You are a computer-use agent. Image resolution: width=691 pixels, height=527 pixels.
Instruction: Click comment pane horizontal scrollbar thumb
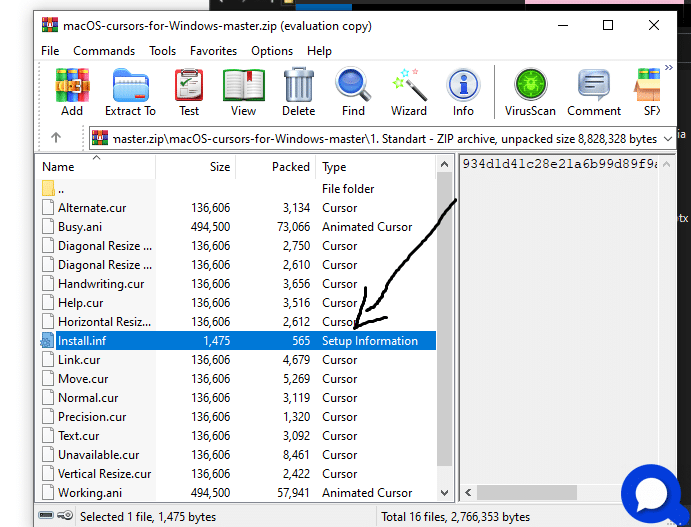tap(527, 492)
